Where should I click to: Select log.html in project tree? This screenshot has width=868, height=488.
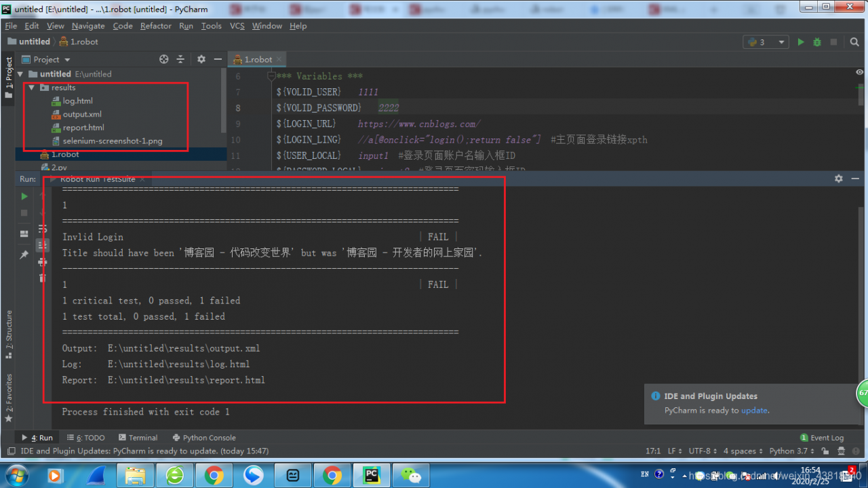[77, 100]
